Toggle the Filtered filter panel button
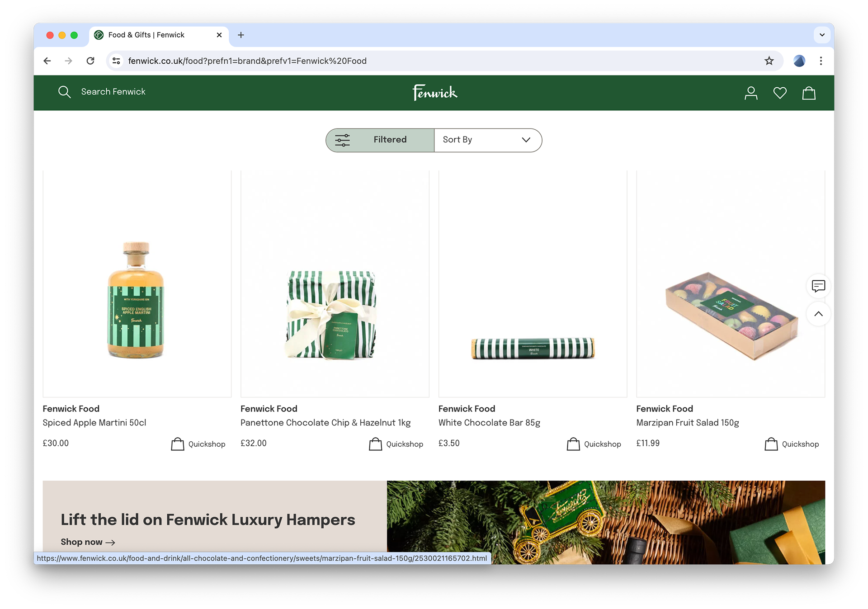Image resolution: width=868 pixels, height=609 pixels. pyautogui.click(x=380, y=140)
